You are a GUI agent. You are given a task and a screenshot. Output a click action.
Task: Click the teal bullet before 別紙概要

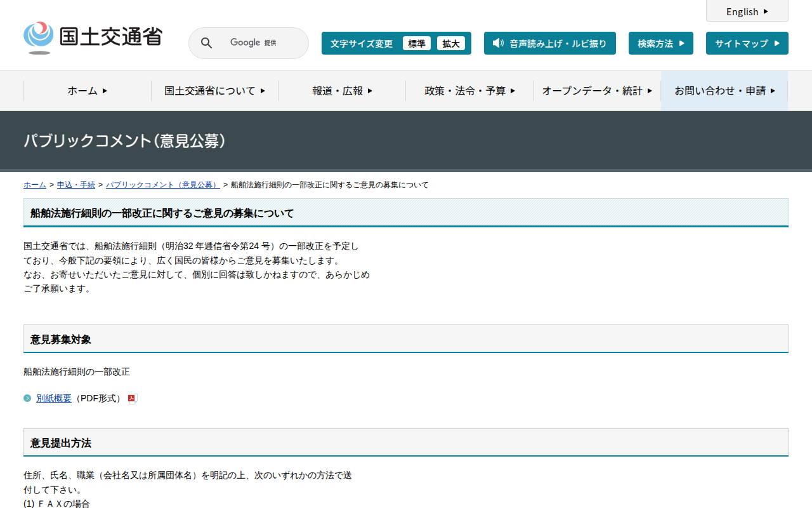pyautogui.click(x=27, y=398)
